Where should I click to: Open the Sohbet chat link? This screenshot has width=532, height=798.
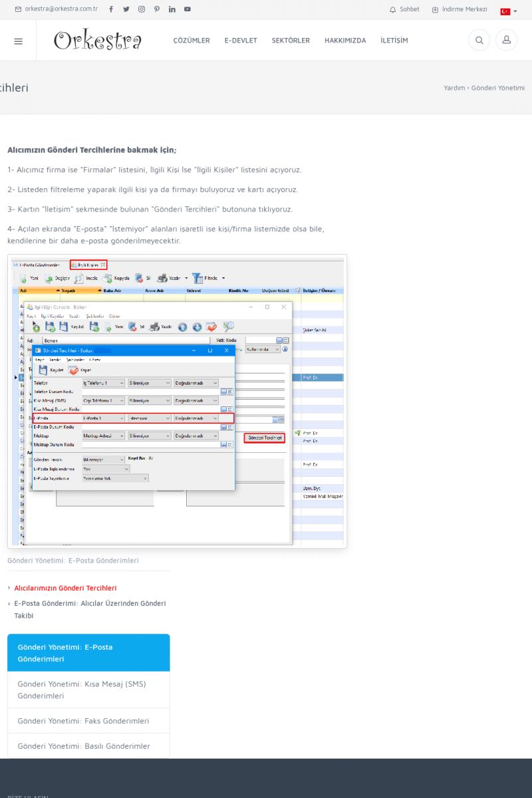coord(404,9)
